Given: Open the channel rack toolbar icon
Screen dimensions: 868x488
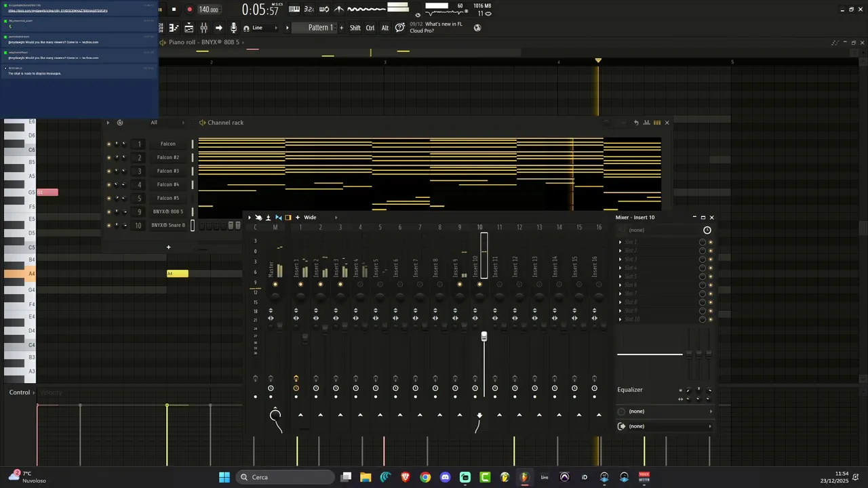Looking at the screenshot, I should [x=161, y=28].
